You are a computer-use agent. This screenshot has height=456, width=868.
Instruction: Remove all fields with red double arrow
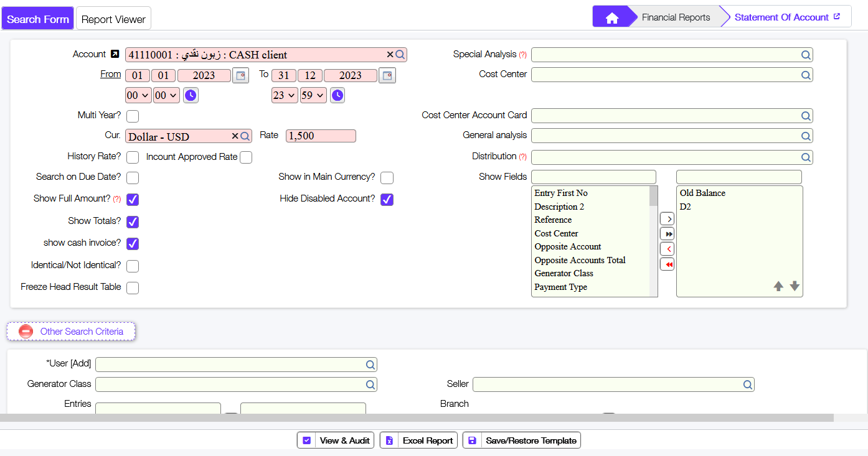click(x=667, y=264)
